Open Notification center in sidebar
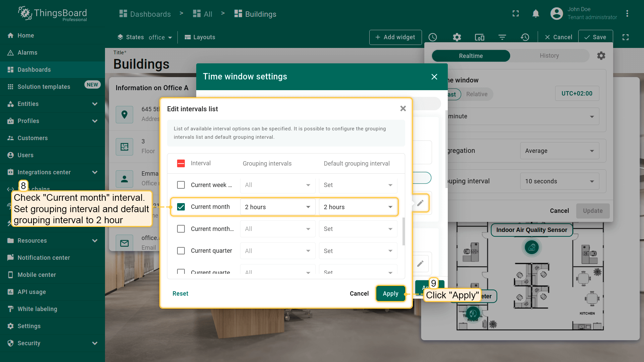 44,257
